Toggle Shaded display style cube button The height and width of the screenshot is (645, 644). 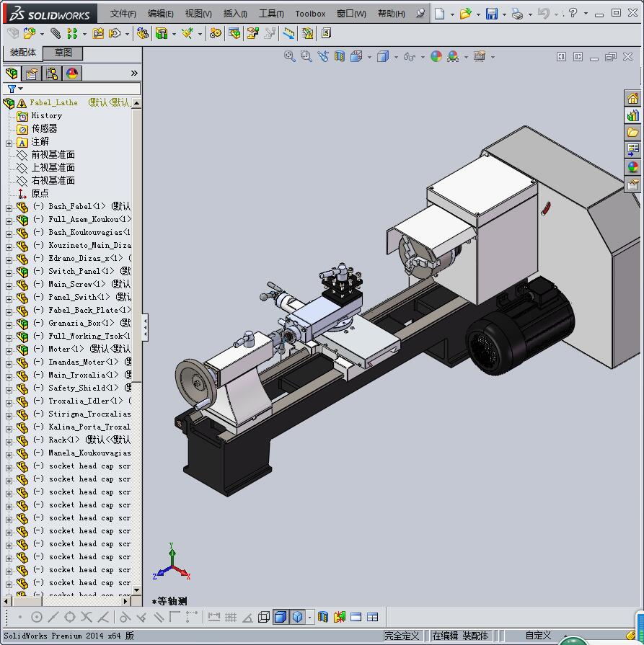(x=297, y=617)
